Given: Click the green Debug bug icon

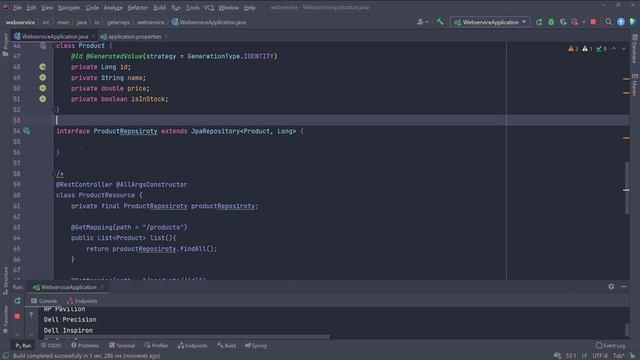Looking at the screenshot, I should [x=551, y=22].
